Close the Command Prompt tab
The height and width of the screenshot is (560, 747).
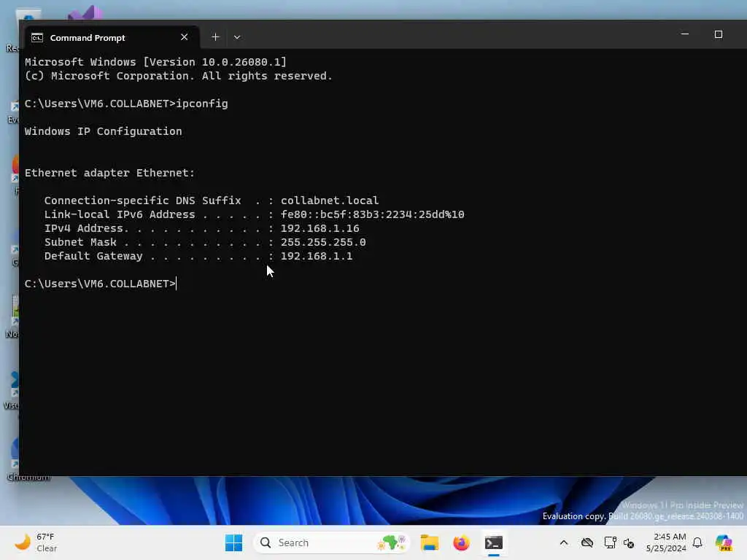185,37
